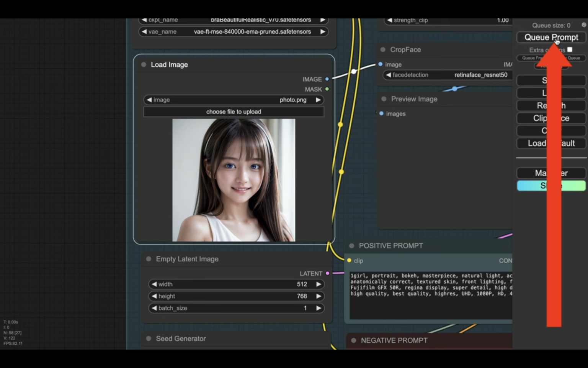Click choose file to upload
This screenshot has height=368, width=588.
pos(234,112)
